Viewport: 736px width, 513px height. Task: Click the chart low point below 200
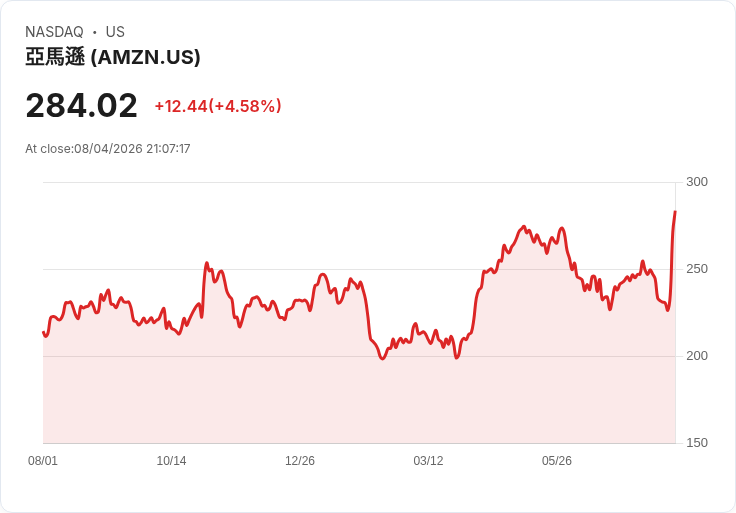(x=383, y=358)
